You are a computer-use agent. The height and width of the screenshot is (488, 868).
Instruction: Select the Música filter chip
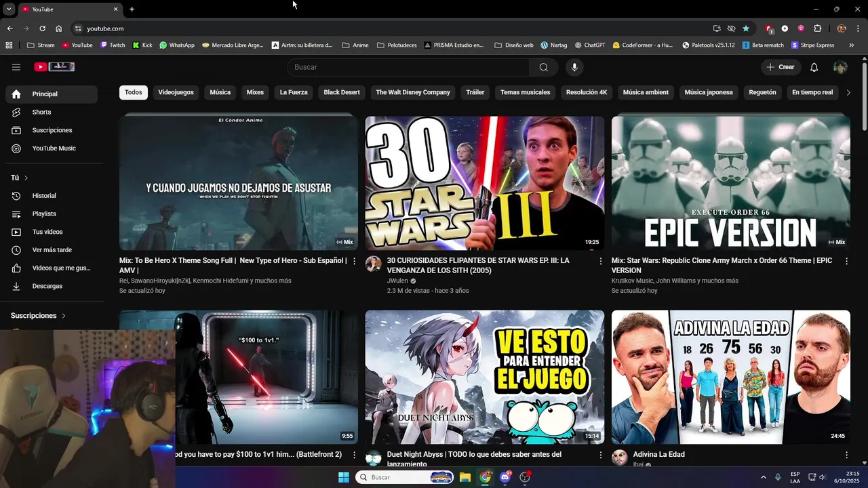(x=220, y=92)
